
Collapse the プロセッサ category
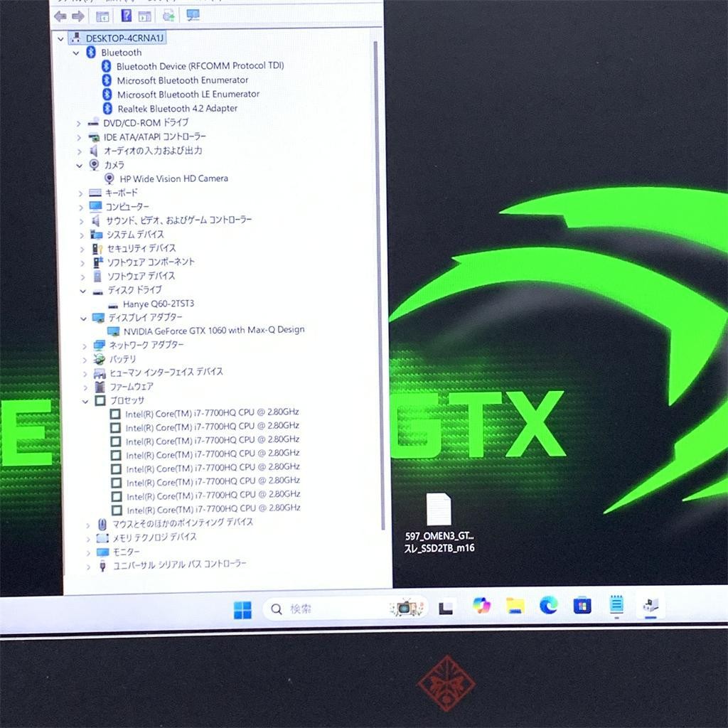pos(85,402)
